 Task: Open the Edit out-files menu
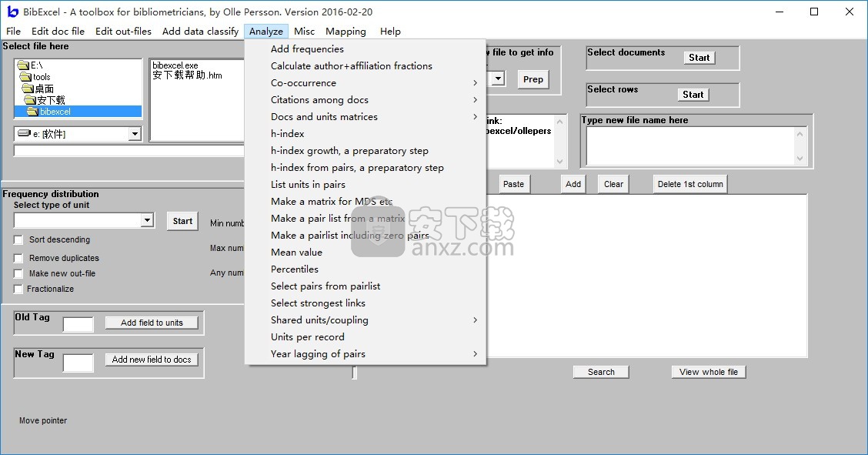[x=123, y=32]
